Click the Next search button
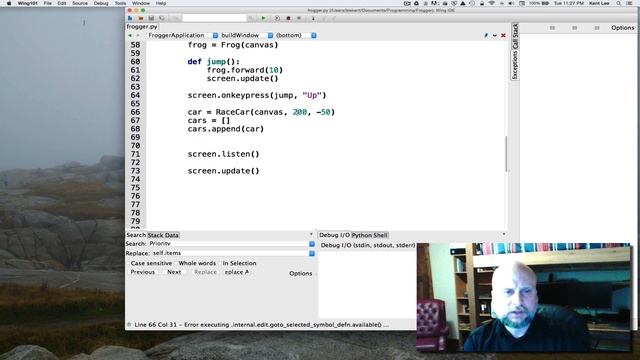Viewport: 640px width, 360px height. click(x=174, y=272)
